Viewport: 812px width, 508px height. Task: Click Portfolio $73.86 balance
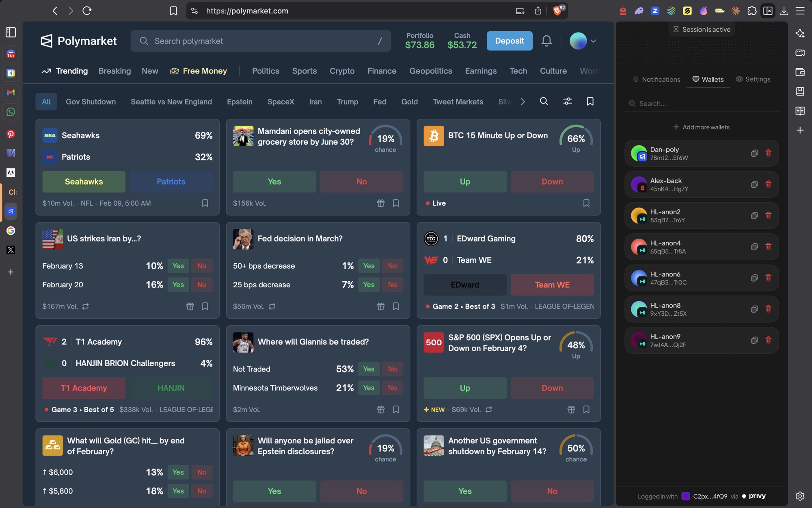tap(420, 41)
